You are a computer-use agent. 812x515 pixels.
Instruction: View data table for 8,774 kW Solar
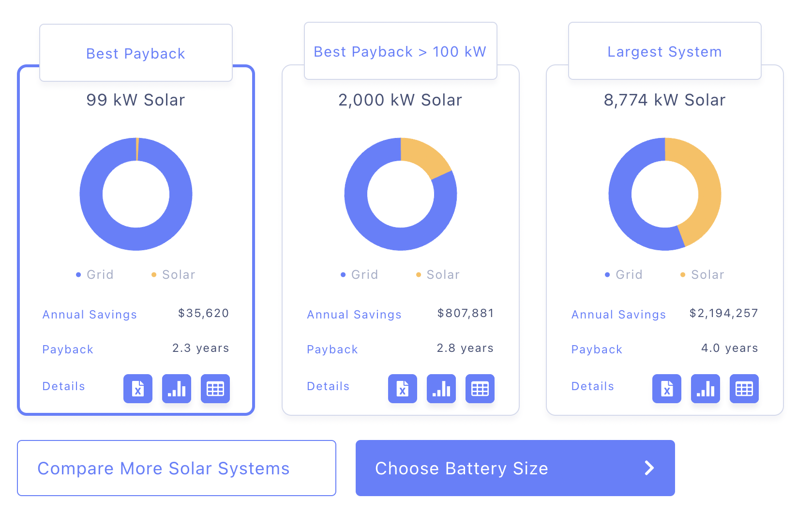[x=744, y=389]
